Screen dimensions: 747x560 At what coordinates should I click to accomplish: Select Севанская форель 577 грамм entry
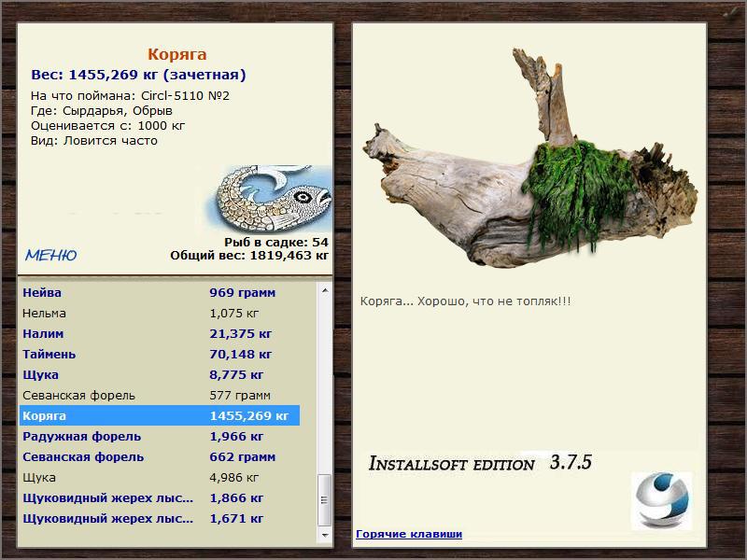tap(160, 395)
